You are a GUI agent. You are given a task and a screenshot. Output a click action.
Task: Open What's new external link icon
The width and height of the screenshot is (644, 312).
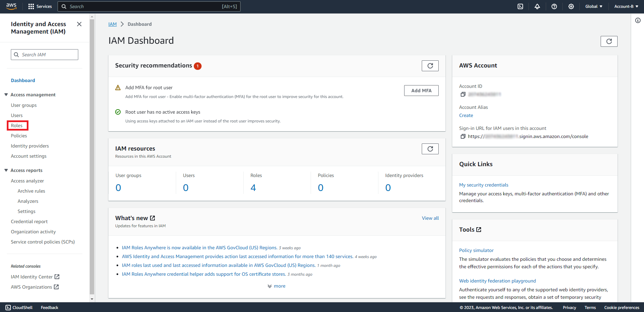152,218
